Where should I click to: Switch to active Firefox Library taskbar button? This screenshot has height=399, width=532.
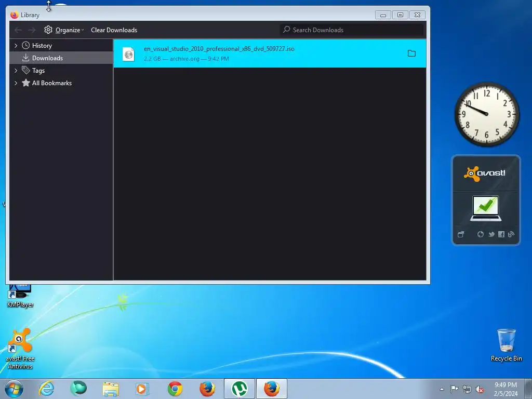[x=272, y=389]
